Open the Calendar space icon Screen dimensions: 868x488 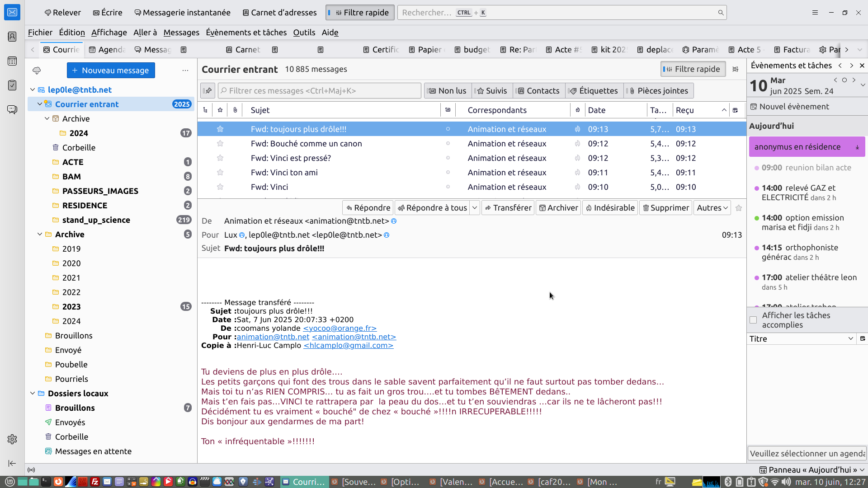[12, 61]
